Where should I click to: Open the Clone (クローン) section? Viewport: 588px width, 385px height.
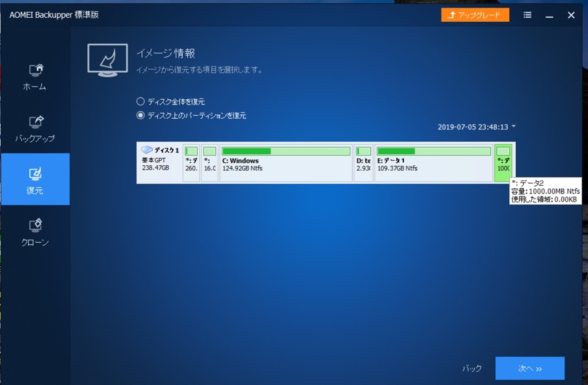coord(34,232)
